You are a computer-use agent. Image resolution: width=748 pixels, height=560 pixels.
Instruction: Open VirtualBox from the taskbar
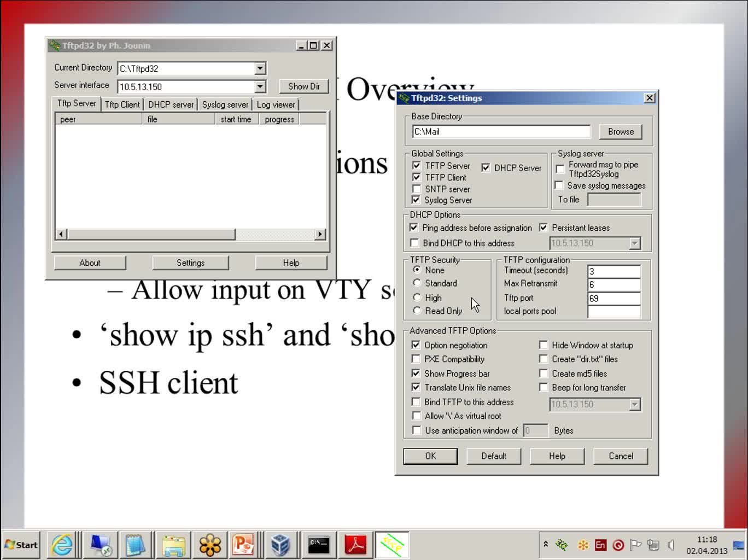click(x=280, y=545)
